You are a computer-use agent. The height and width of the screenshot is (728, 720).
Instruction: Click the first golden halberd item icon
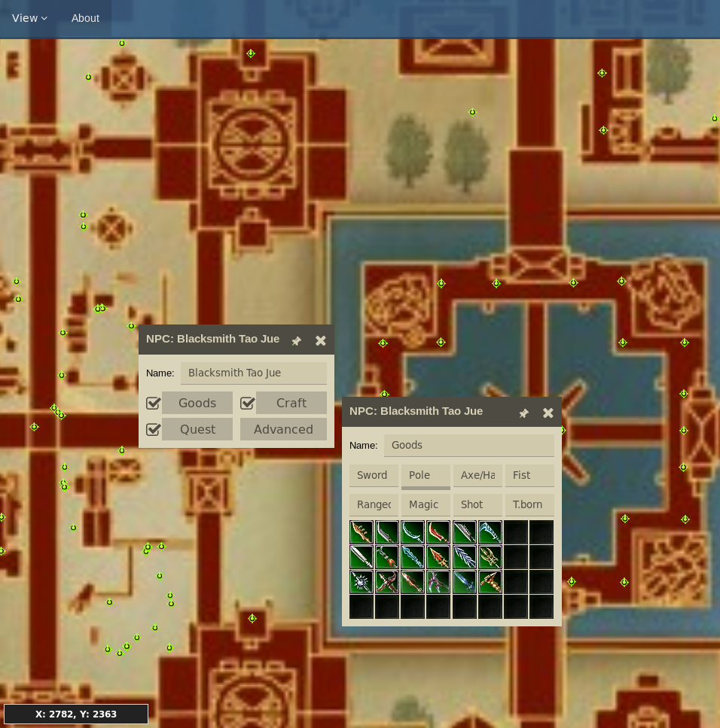click(x=362, y=532)
